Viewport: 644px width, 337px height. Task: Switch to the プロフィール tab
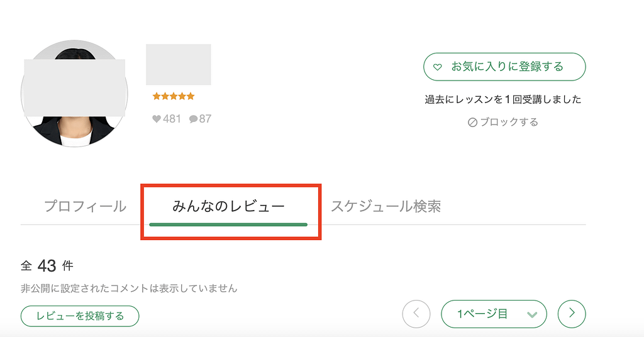(x=85, y=206)
